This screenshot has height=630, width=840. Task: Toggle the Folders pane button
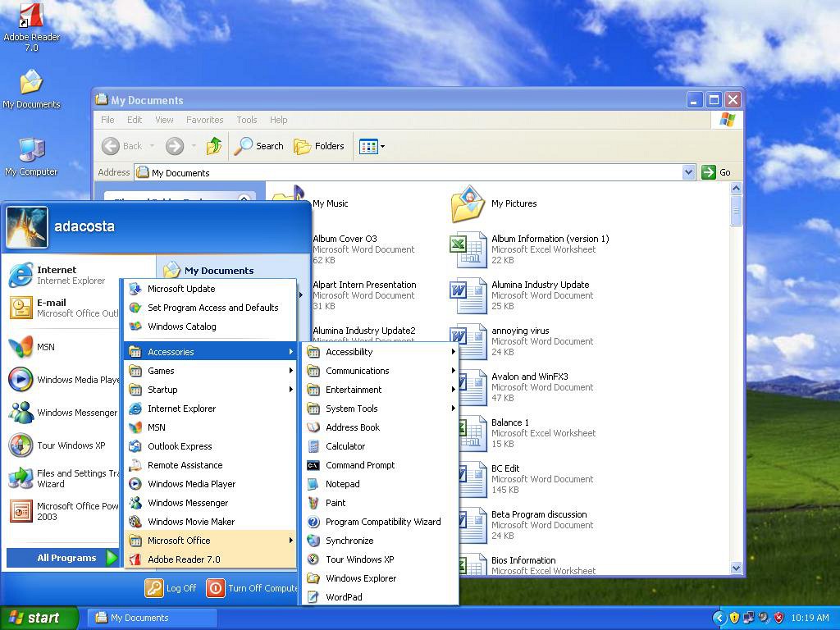pyautogui.click(x=319, y=146)
